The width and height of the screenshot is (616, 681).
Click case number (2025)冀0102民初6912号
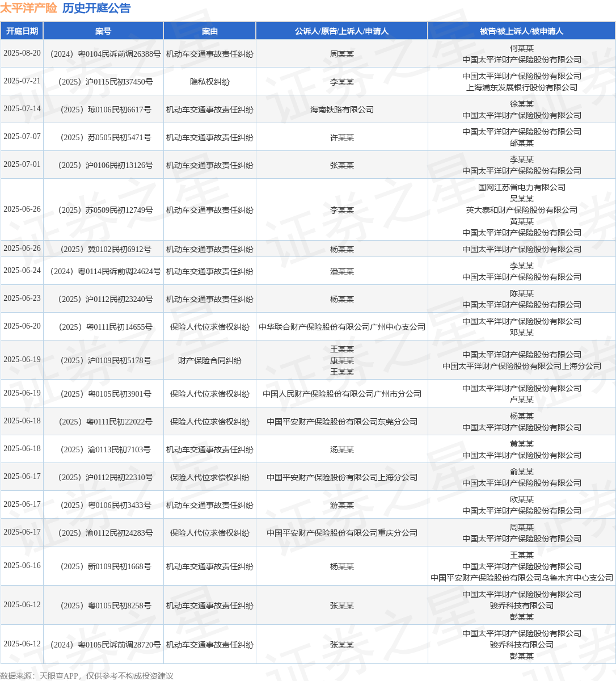pyautogui.click(x=103, y=249)
